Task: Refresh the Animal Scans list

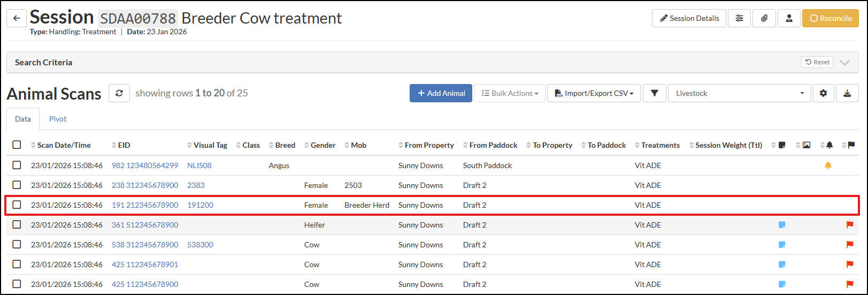Action: click(x=119, y=93)
